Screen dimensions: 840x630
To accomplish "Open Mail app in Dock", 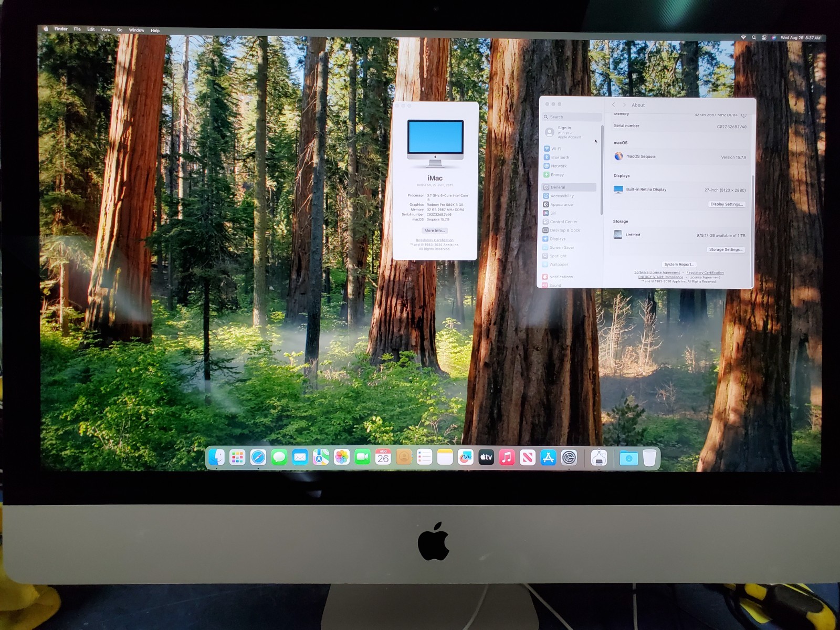I will point(300,457).
